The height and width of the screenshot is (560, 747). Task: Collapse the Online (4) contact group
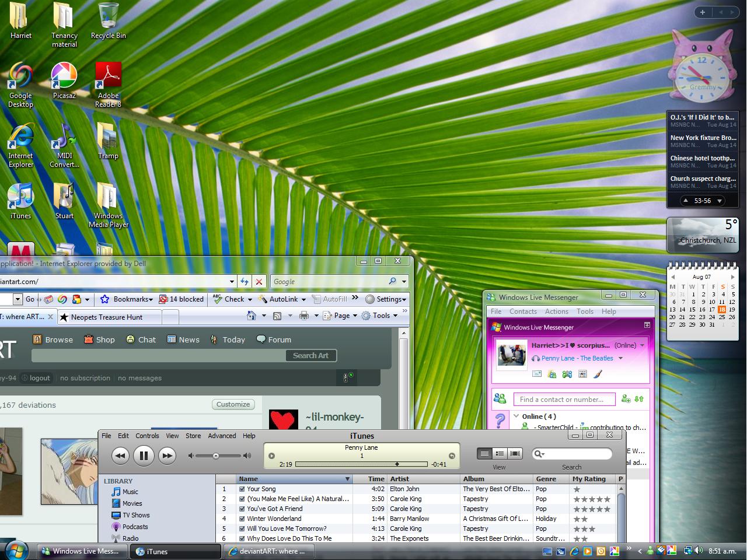[516, 416]
